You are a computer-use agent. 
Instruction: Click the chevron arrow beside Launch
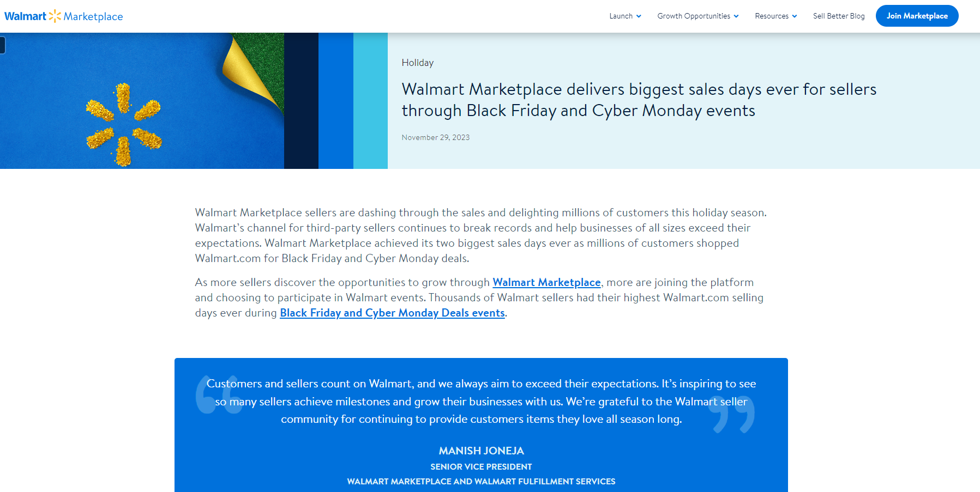pyautogui.click(x=639, y=16)
